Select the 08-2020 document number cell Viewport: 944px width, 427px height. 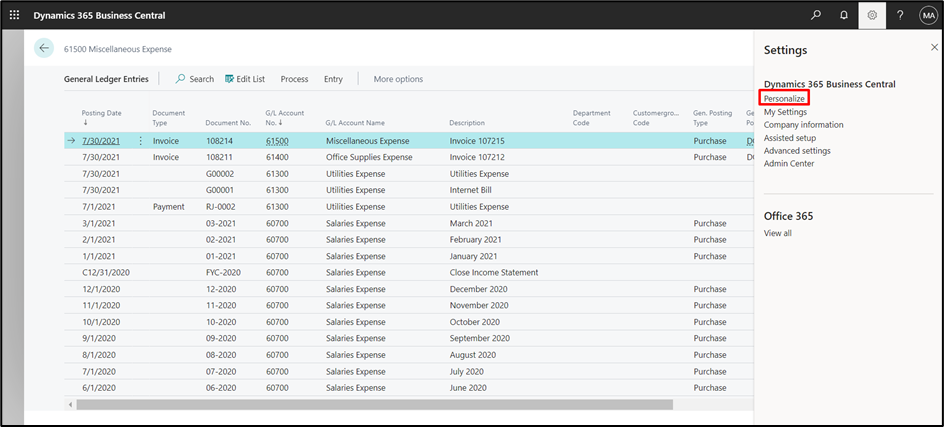click(x=221, y=355)
